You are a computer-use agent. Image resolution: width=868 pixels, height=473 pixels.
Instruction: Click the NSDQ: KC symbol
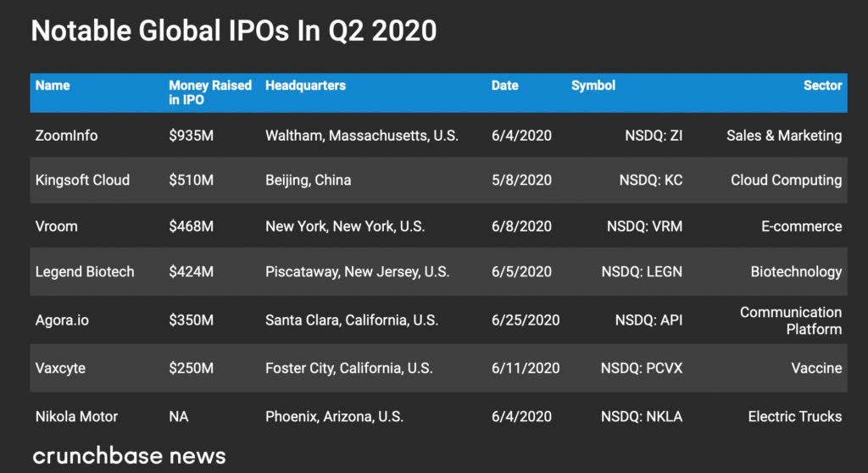[651, 180]
